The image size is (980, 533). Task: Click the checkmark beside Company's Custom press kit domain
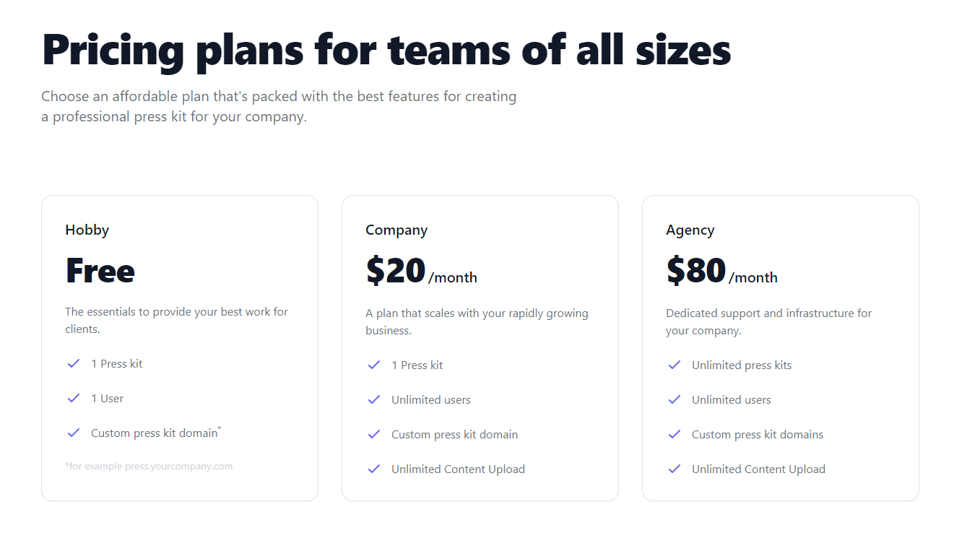[x=373, y=434]
